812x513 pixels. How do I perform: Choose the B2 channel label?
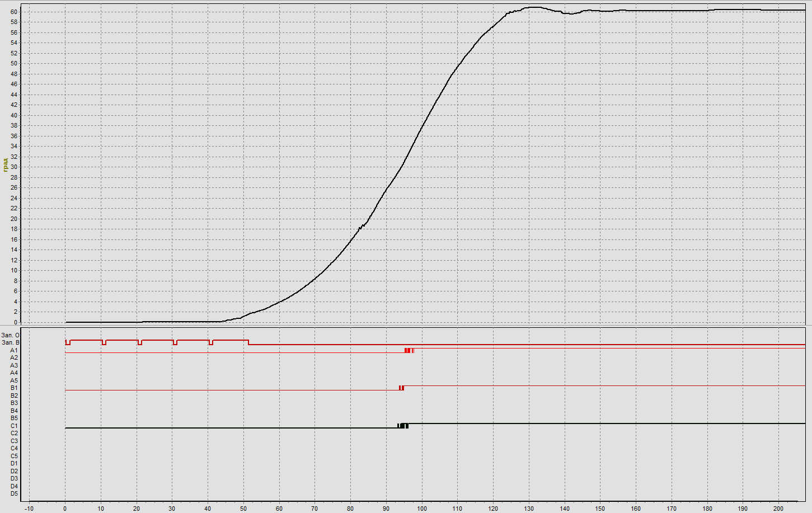[x=14, y=396]
